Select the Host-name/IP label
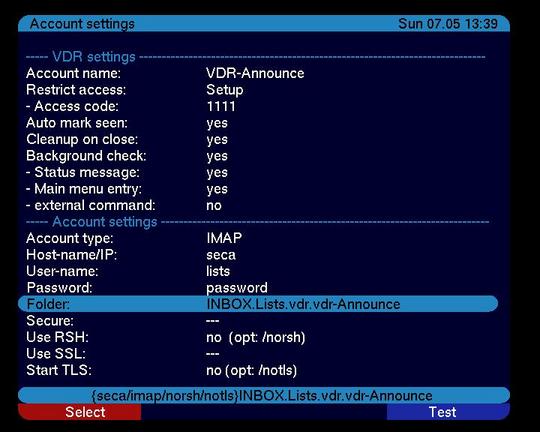Screen dimensions: 540x432 coord(72,255)
